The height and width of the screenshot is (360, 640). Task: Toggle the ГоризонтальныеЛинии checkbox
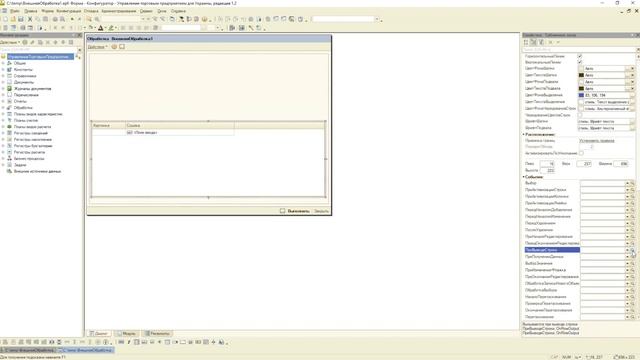coord(580,56)
